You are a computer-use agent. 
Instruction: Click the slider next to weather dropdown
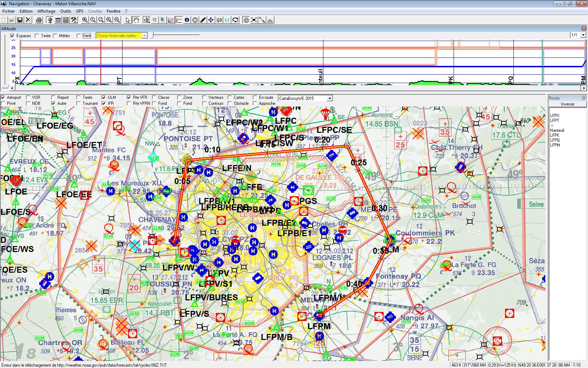point(152,35)
